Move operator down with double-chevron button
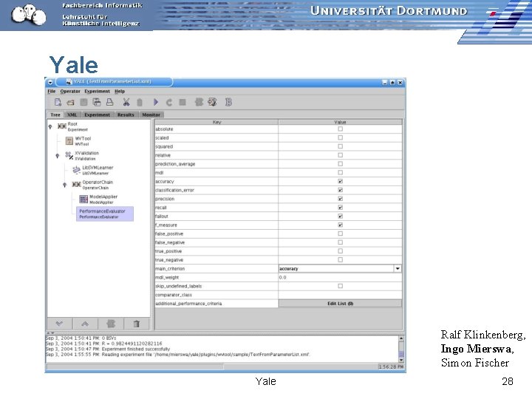532x399 pixels. pyautogui.click(x=59, y=324)
